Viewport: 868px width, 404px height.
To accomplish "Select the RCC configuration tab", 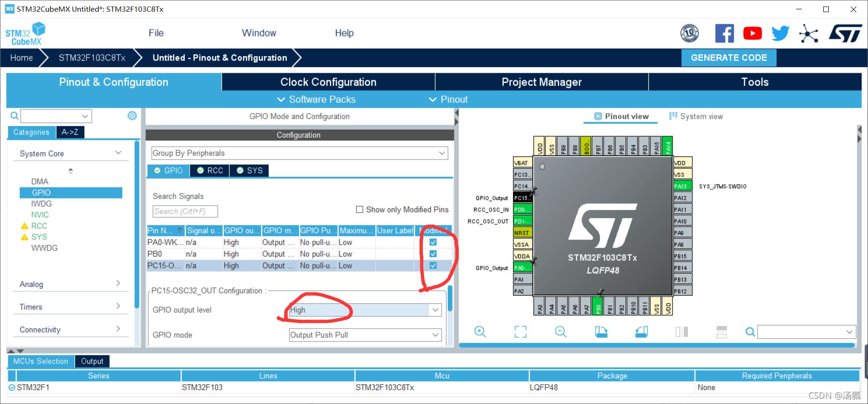I will point(210,171).
